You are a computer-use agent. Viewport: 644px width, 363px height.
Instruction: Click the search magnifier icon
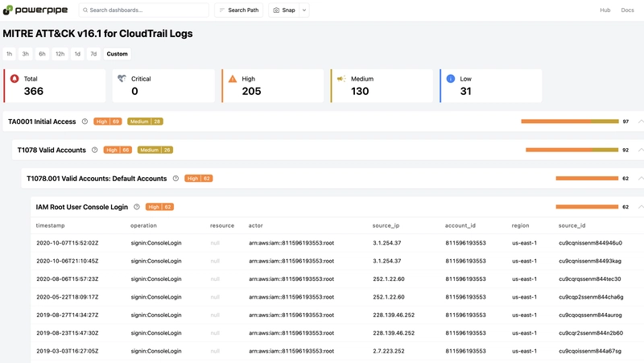point(85,10)
